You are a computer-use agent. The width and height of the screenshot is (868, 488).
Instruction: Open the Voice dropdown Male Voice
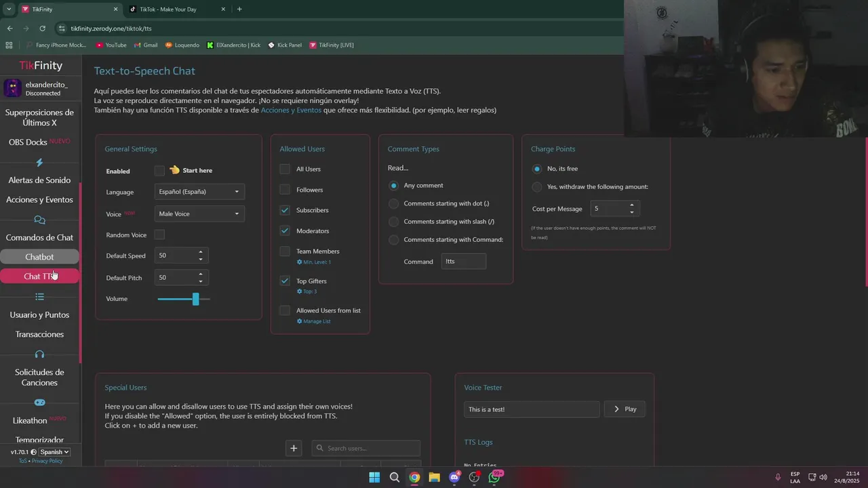coord(199,214)
